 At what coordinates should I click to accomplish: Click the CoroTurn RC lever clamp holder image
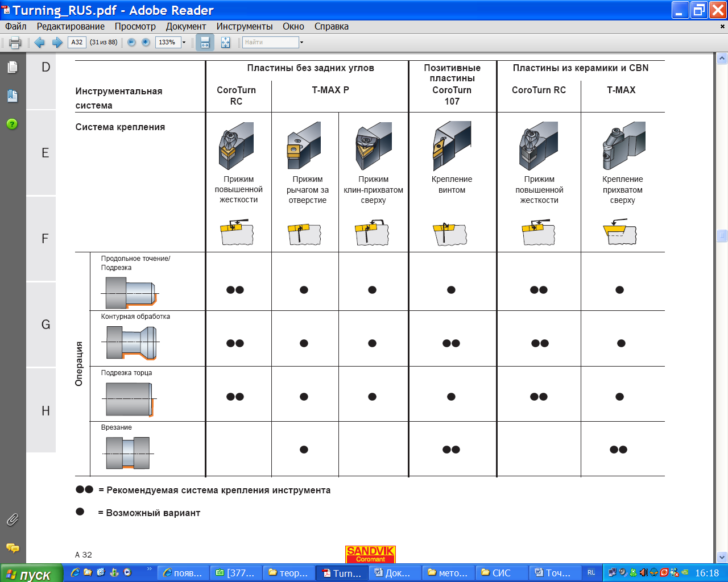[x=237, y=146]
